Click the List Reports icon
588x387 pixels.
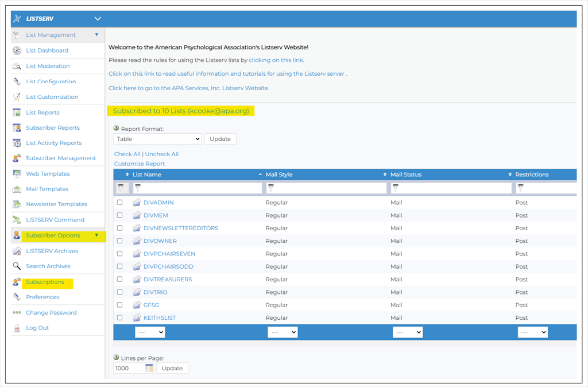pyautogui.click(x=16, y=113)
